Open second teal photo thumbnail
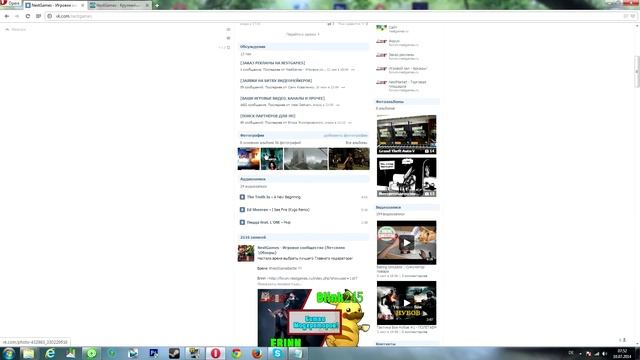640x360 pixels. point(272,159)
